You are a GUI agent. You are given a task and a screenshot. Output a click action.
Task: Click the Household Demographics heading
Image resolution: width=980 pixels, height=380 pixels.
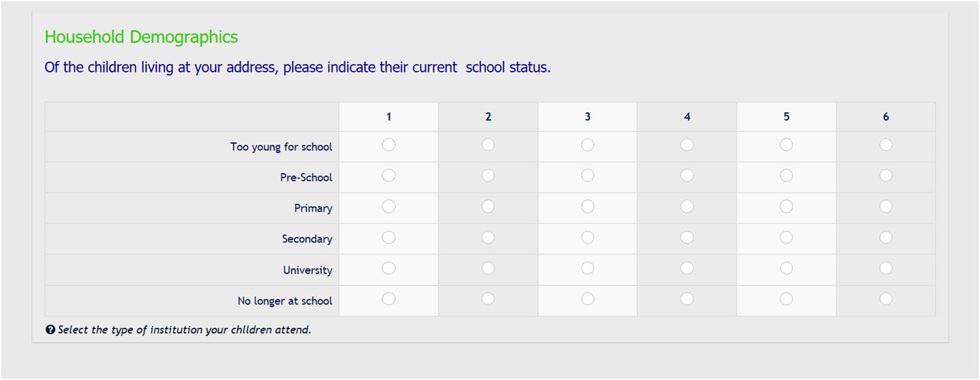(x=141, y=37)
